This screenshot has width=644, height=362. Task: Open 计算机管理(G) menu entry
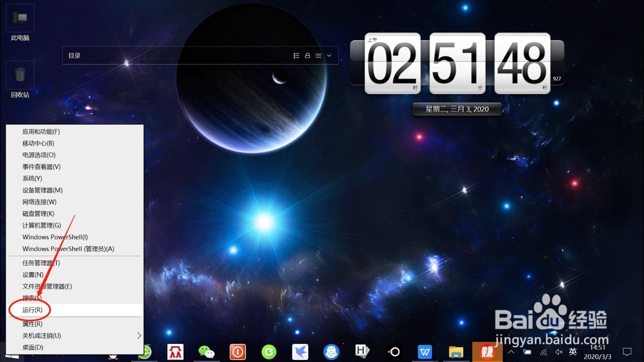[75, 225]
